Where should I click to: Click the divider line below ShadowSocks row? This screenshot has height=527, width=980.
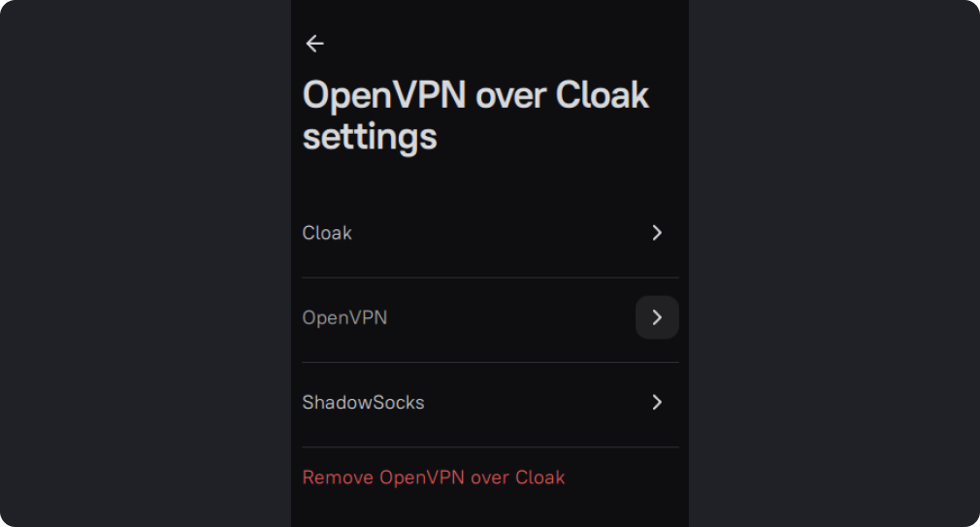[490, 446]
